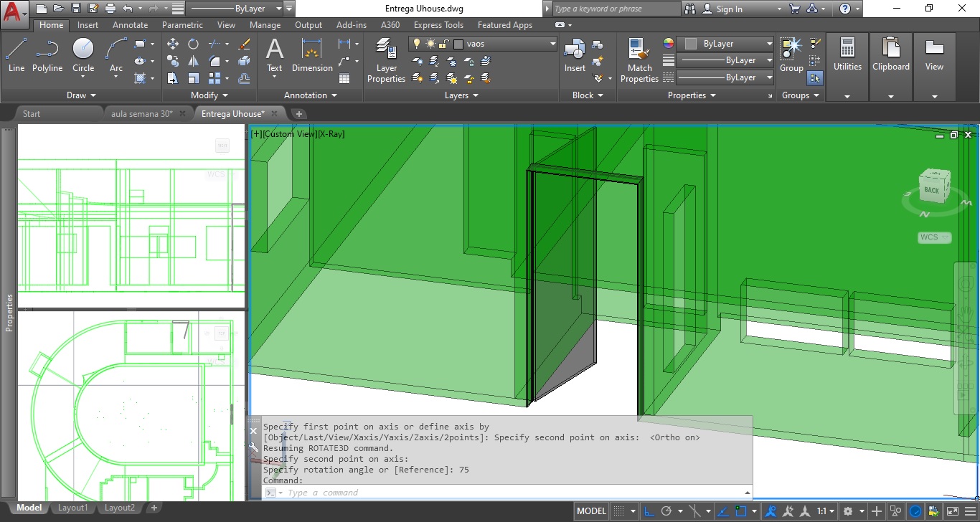Open the Annotate ribbon tab

(130, 25)
